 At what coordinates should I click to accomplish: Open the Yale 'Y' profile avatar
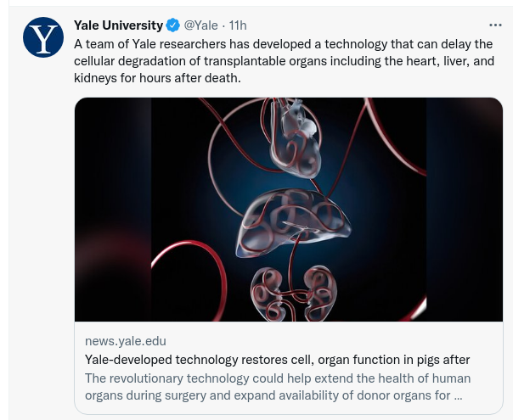[x=43, y=37]
